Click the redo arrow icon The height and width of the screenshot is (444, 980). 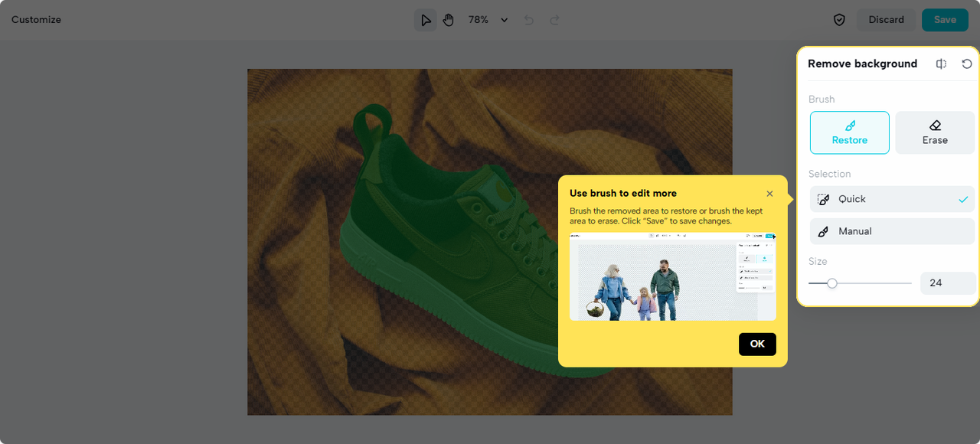tap(554, 20)
